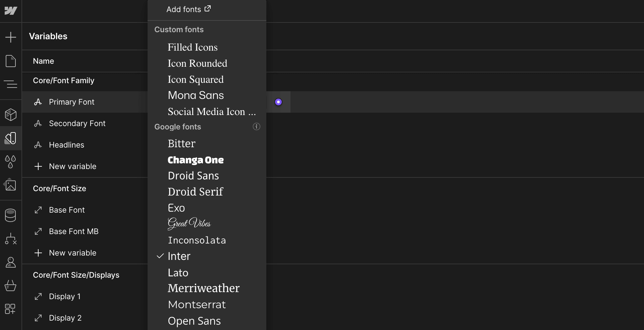Open the Pages panel
Screen dimensions: 644x330
pos(11,61)
